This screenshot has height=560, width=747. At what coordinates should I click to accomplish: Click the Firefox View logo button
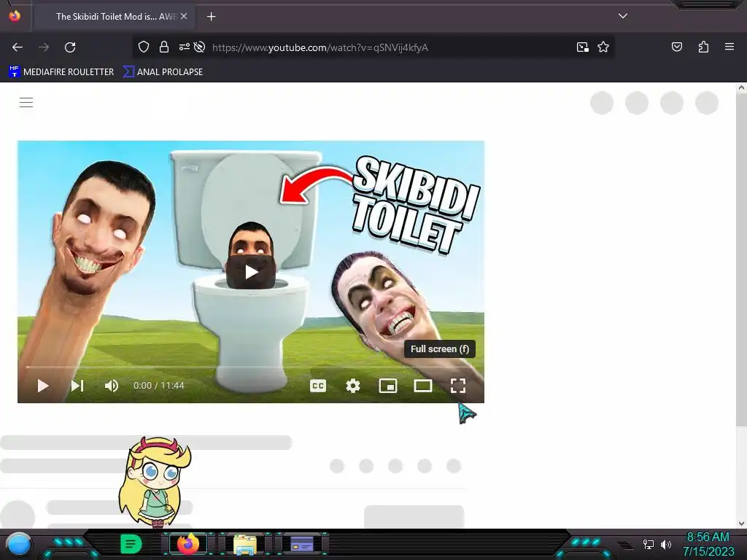click(15, 16)
